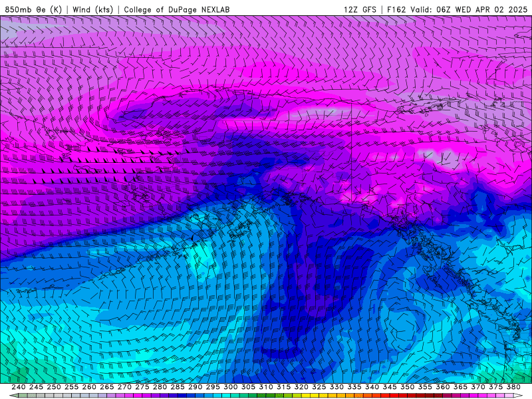Image resolution: width=532 pixels, height=399 pixels.
Task: Click the 280 value on the color scale
Action: [x=160, y=387]
